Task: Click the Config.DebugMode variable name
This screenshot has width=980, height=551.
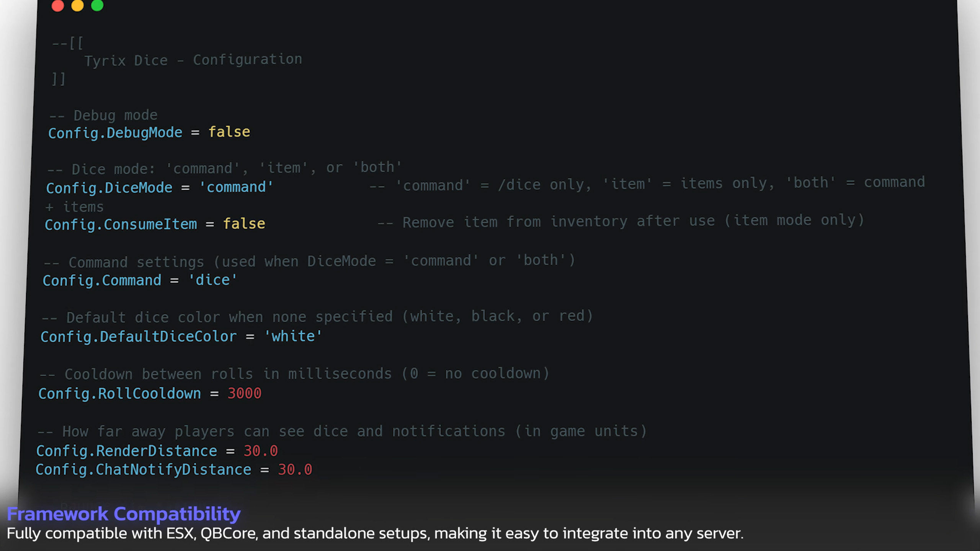Action: [x=115, y=133]
